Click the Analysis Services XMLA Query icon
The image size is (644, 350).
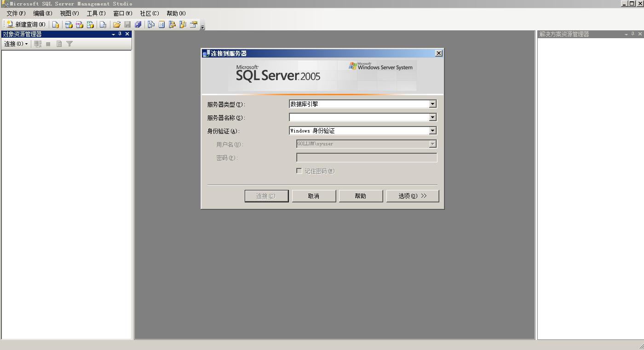tap(90, 24)
